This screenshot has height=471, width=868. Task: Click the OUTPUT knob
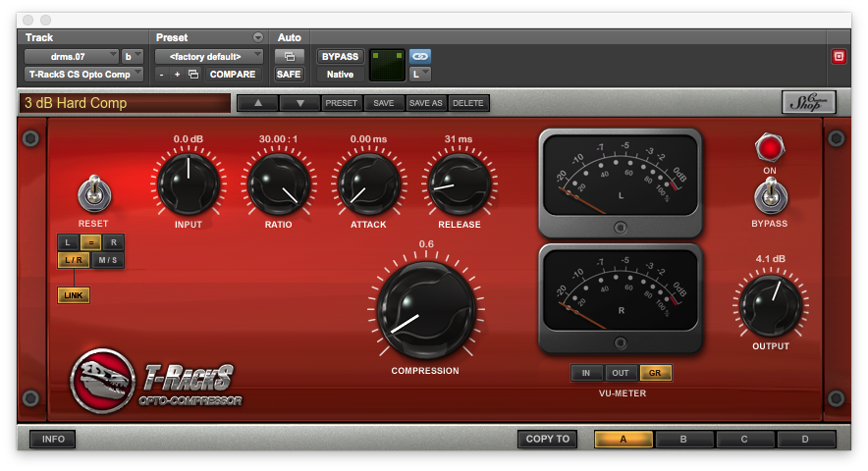click(771, 305)
